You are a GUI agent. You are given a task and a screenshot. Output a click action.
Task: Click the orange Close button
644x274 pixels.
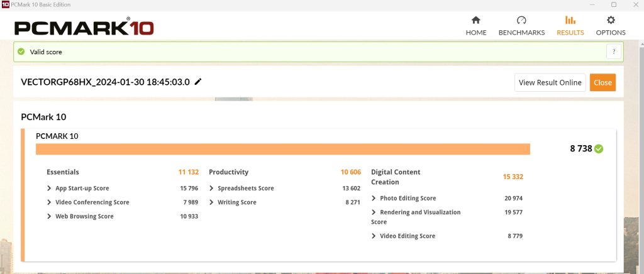click(x=602, y=82)
